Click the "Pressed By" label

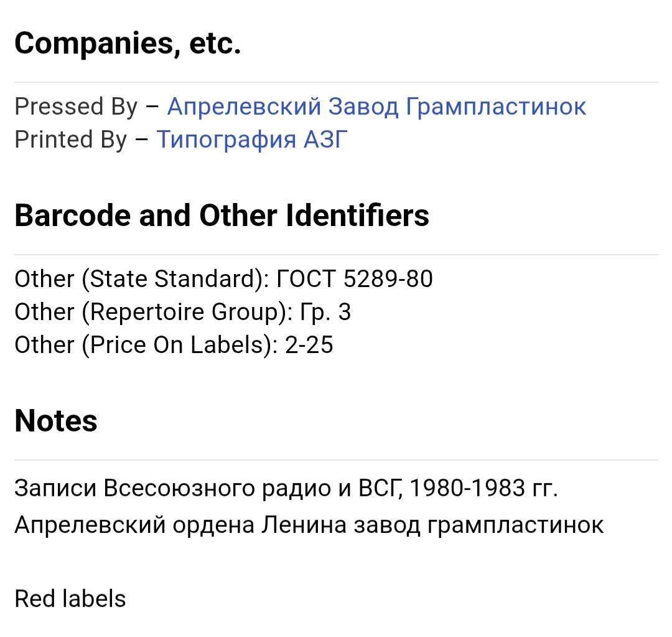pos(76,106)
